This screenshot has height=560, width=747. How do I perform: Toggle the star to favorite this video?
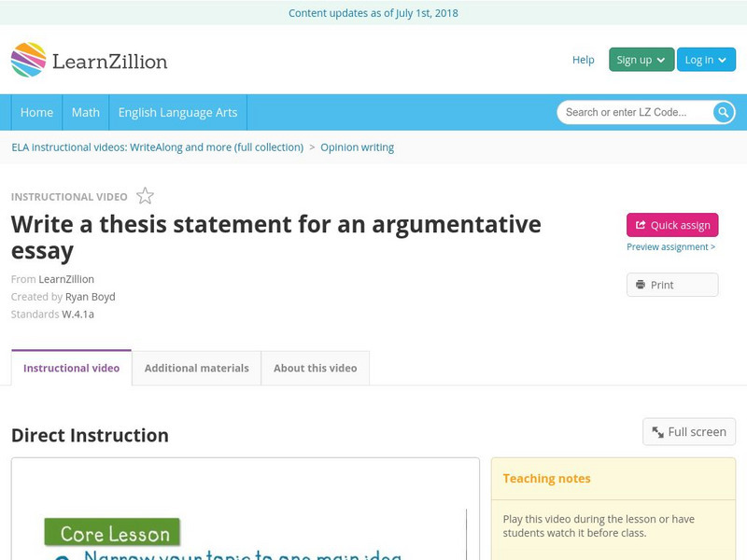[145, 195]
